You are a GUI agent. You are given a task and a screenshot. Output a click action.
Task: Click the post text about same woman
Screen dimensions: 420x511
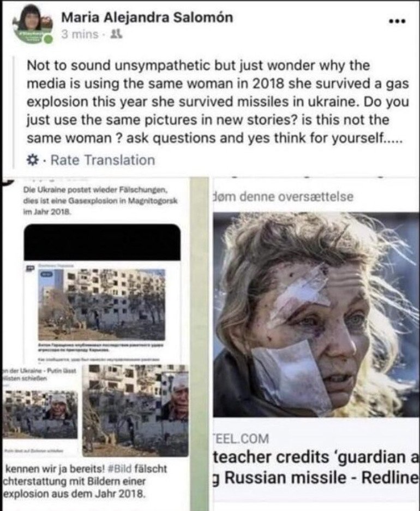pos(218,102)
